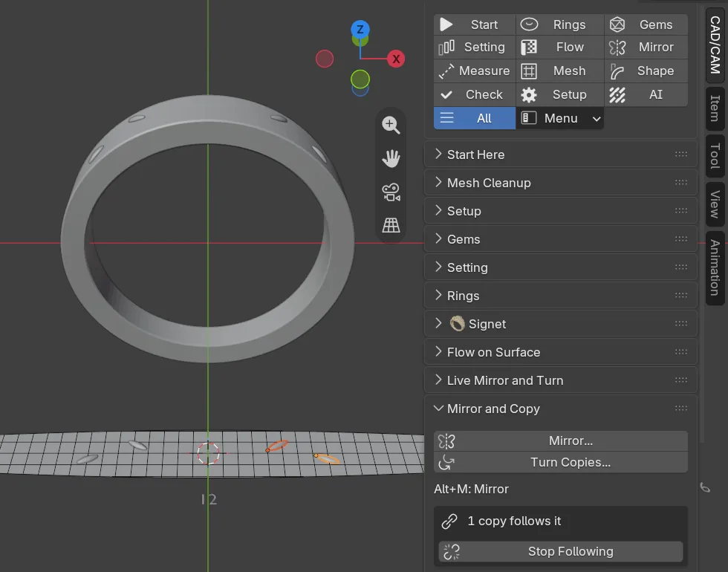The height and width of the screenshot is (572, 728).
Task: Click the zoom view magnifier icon
Action: (391, 125)
